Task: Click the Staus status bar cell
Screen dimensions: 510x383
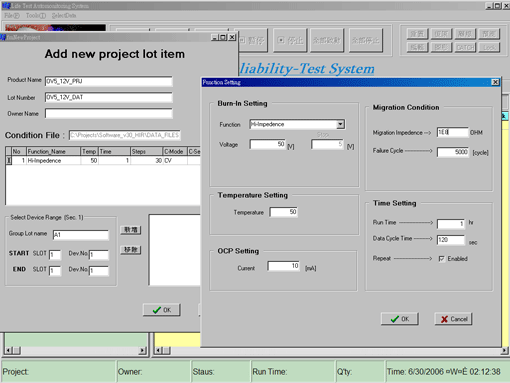Action: point(221,371)
